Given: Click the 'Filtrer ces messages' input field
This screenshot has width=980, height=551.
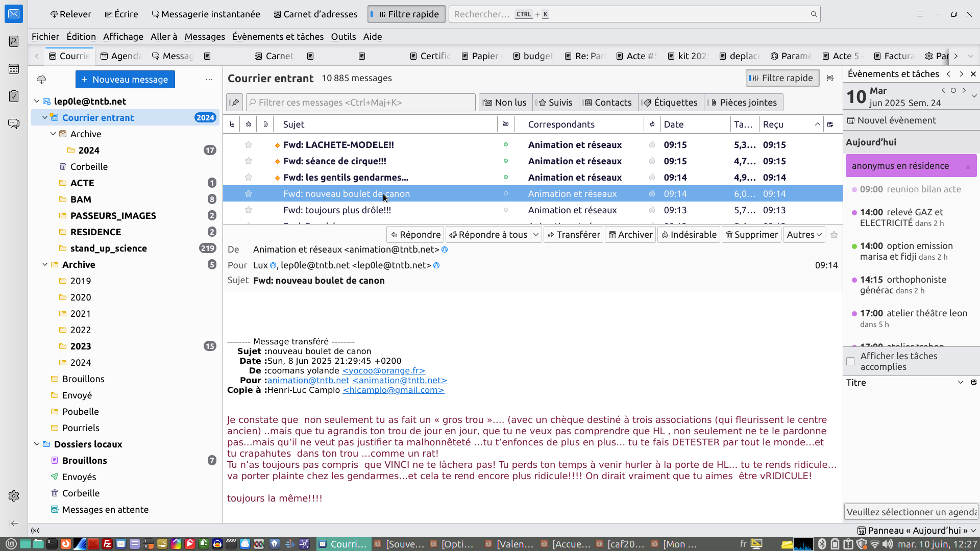Looking at the screenshot, I should [361, 103].
